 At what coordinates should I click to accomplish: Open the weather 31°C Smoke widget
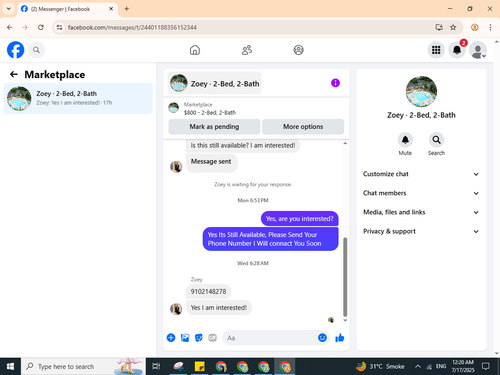click(x=380, y=366)
